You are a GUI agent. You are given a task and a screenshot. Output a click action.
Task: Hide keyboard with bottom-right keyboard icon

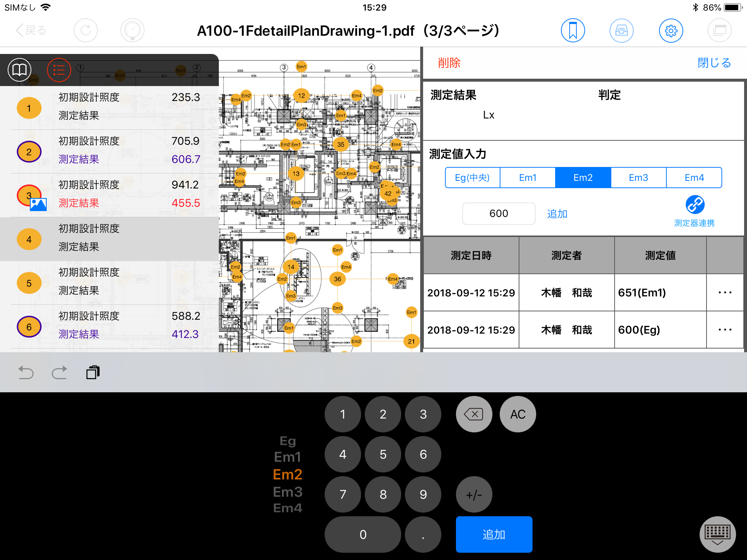[x=717, y=534]
